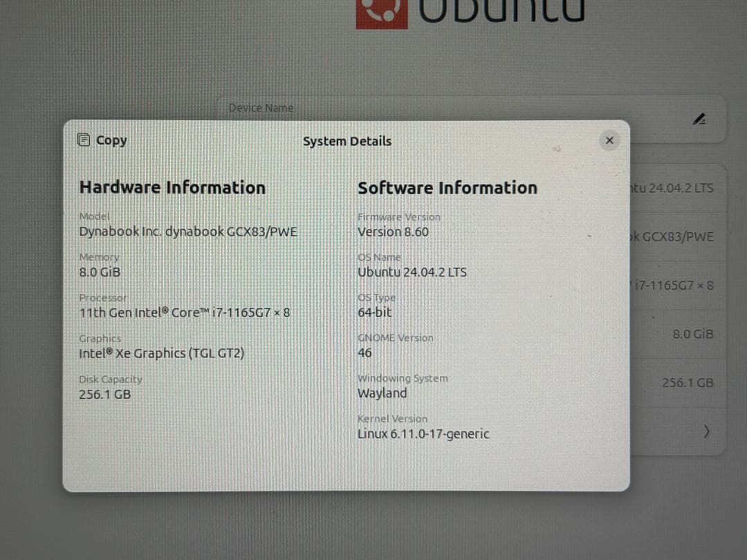Screen dimensions: 747x560
Task: Click the Memory value 8.0 GiB
Action: pyautogui.click(x=99, y=272)
